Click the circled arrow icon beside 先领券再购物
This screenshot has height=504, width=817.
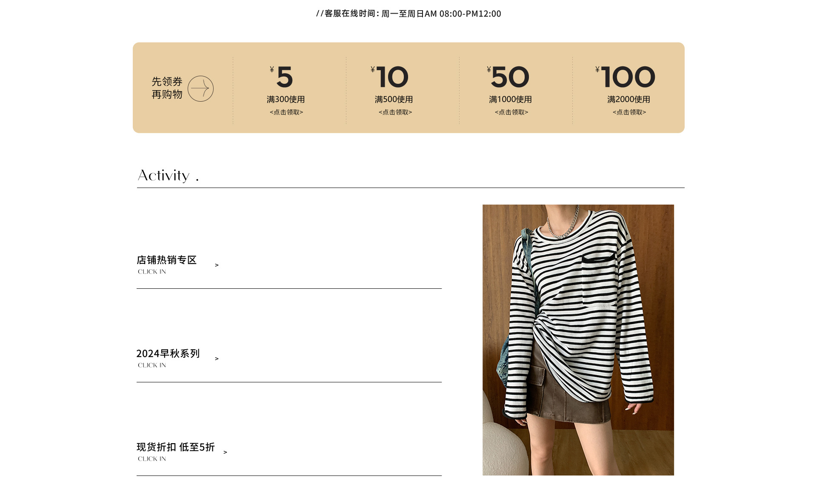(200, 88)
